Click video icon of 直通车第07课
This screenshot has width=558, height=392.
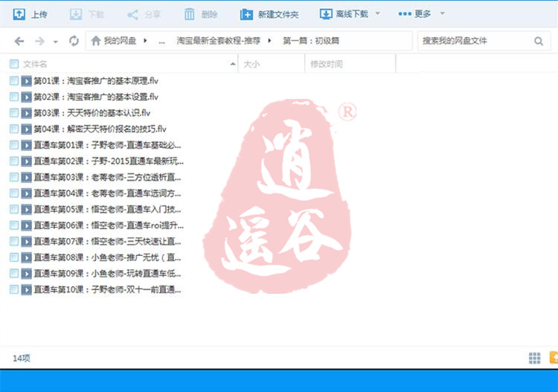click(26, 242)
